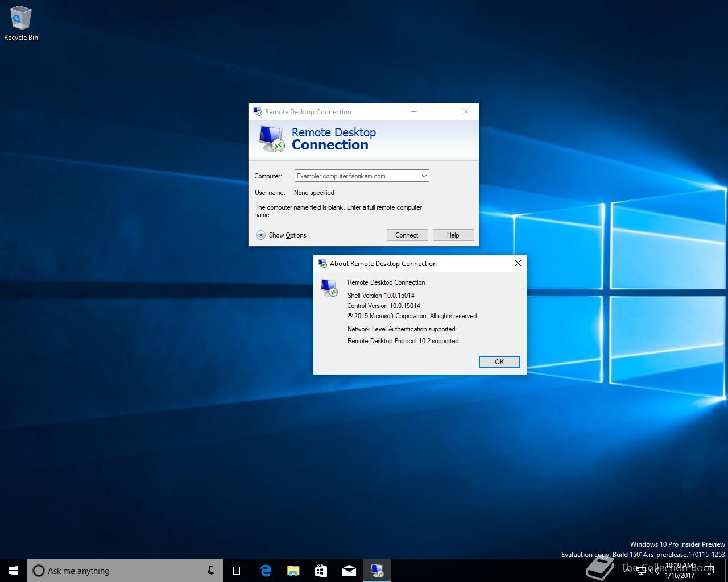Screen dimensions: 728x582
Task: Activate the Cortana microphone icon
Action: [211, 571]
